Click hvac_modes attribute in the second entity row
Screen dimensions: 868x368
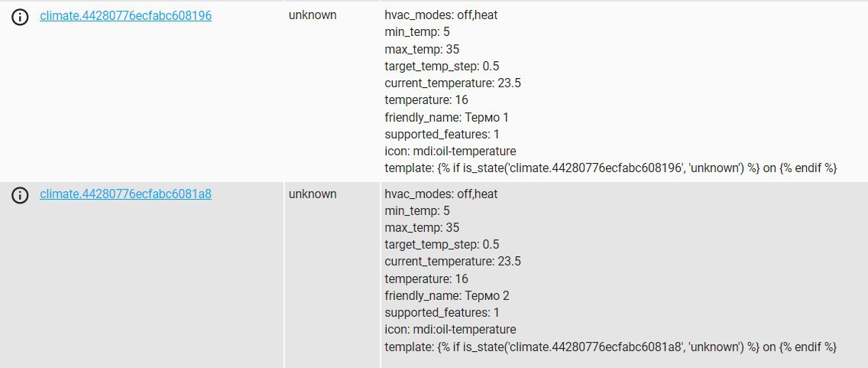(441, 194)
